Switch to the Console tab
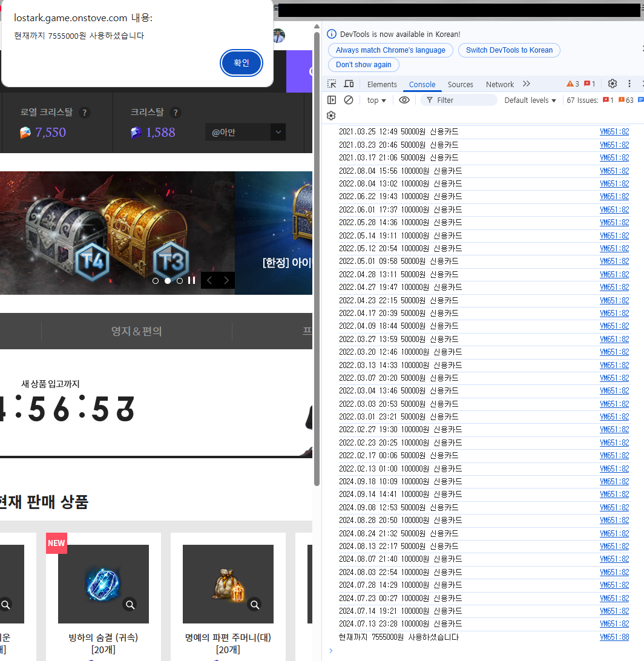This screenshot has width=644, height=661. tap(422, 84)
